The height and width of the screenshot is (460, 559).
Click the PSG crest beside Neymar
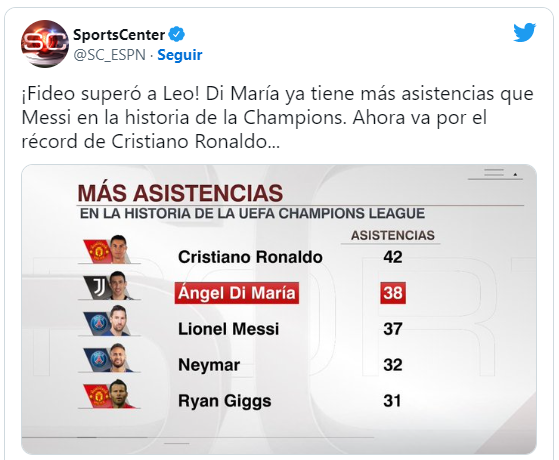click(97, 359)
